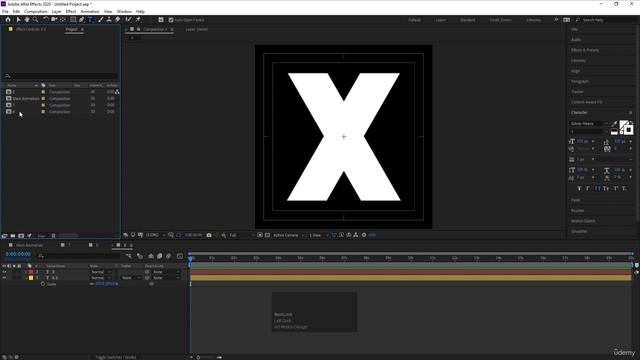The width and height of the screenshot is (640, 360).
Task: Enable the Motion Blur icon in timeline
Action: [169, 256]
